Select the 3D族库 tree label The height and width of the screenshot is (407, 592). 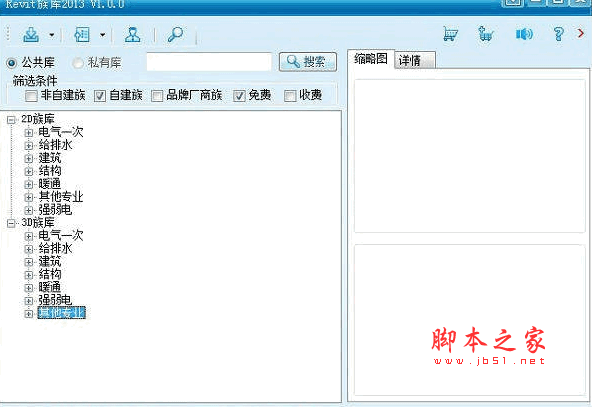[x=38, y=223]
